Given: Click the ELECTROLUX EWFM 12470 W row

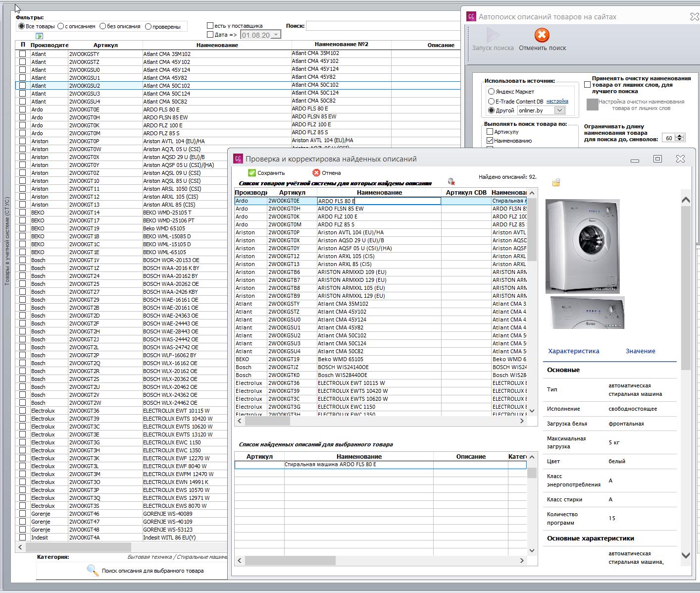Looking at the screenshot, I should tap(121, 474).
